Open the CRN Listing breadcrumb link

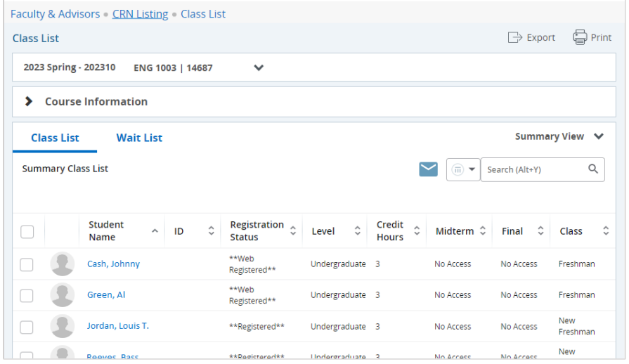(140, 14)
